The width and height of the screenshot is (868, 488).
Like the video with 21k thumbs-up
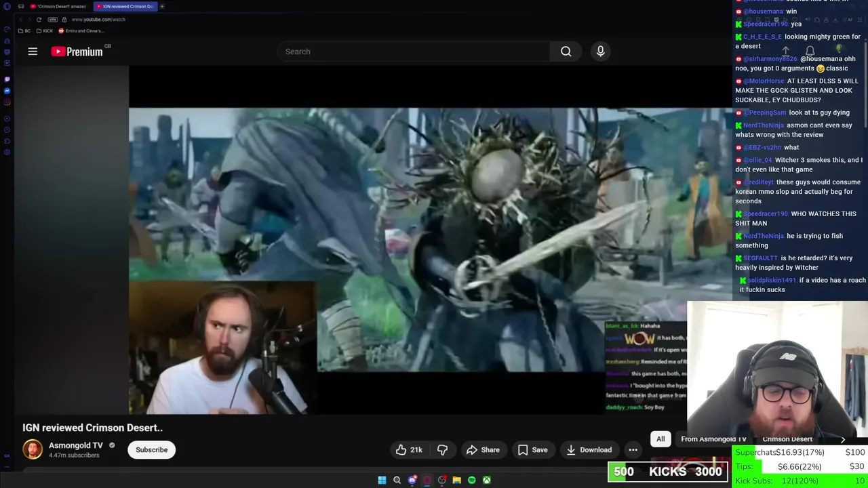pos(409,450)
